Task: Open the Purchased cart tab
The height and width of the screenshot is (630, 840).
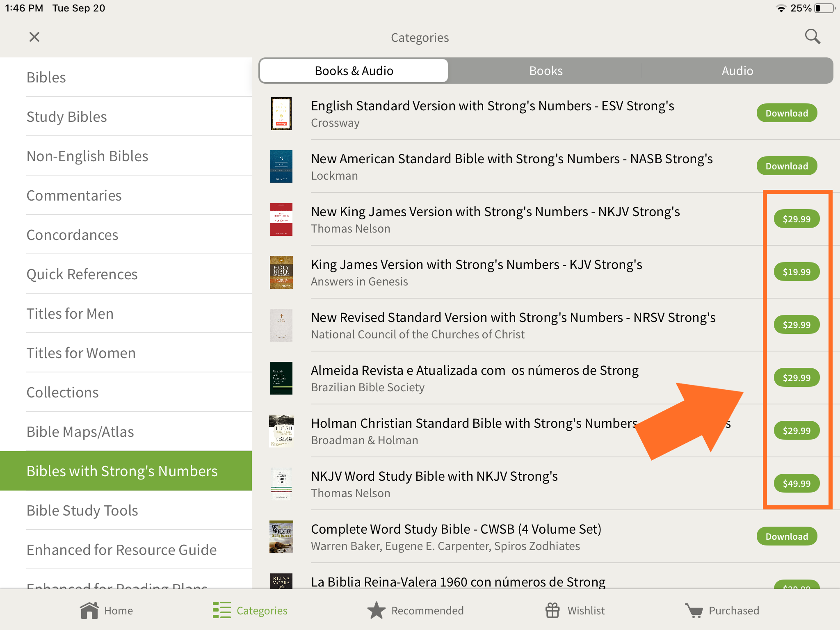Action: click(722, 610)
